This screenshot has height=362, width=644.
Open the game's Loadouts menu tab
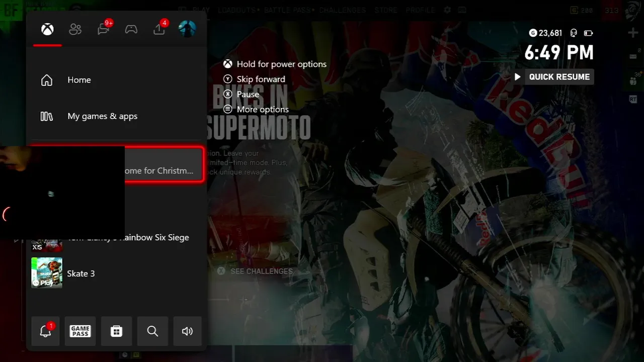pos(237,10)
